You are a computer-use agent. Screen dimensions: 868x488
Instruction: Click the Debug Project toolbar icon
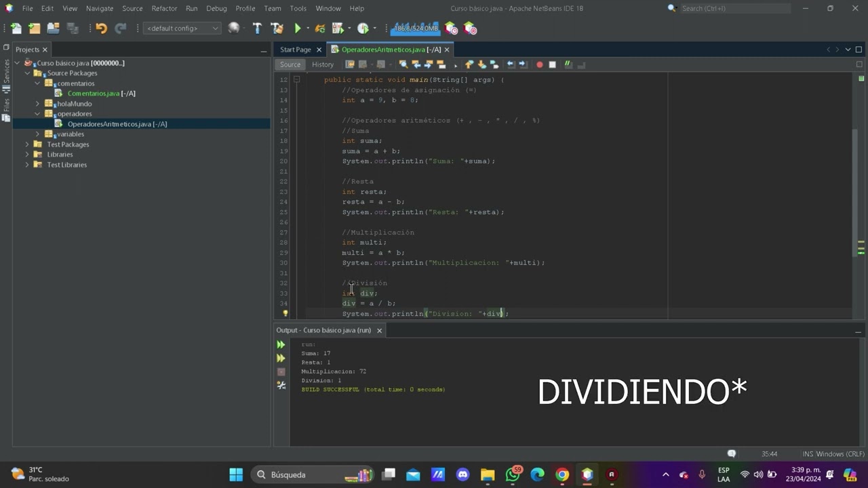(x=338, y=28)
